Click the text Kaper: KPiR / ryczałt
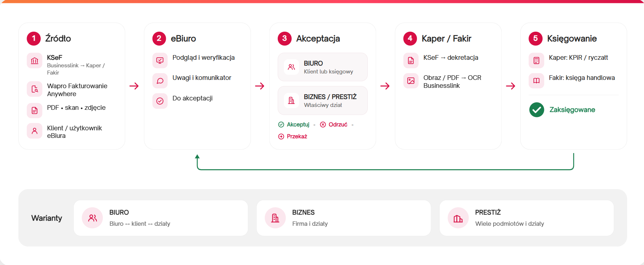 [579, 58]
